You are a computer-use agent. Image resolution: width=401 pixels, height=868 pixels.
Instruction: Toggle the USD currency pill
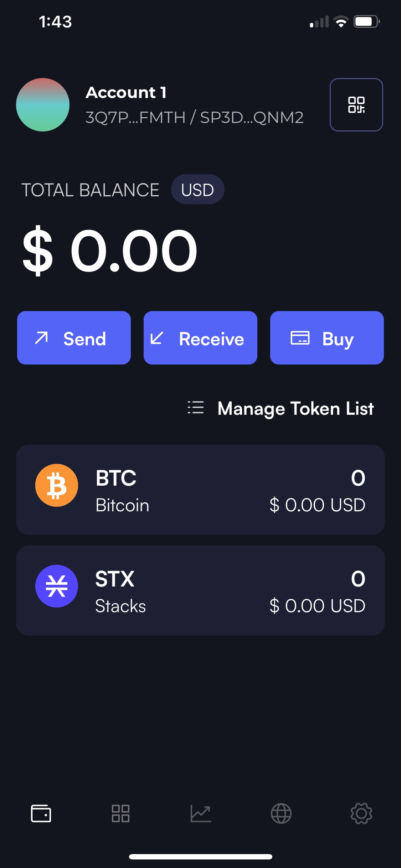click(197, 189)
